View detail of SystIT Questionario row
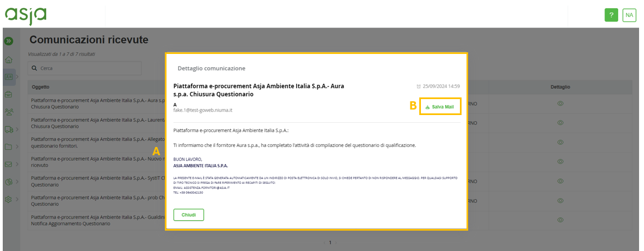The image size is (644, 251). [x=560, y=181]
